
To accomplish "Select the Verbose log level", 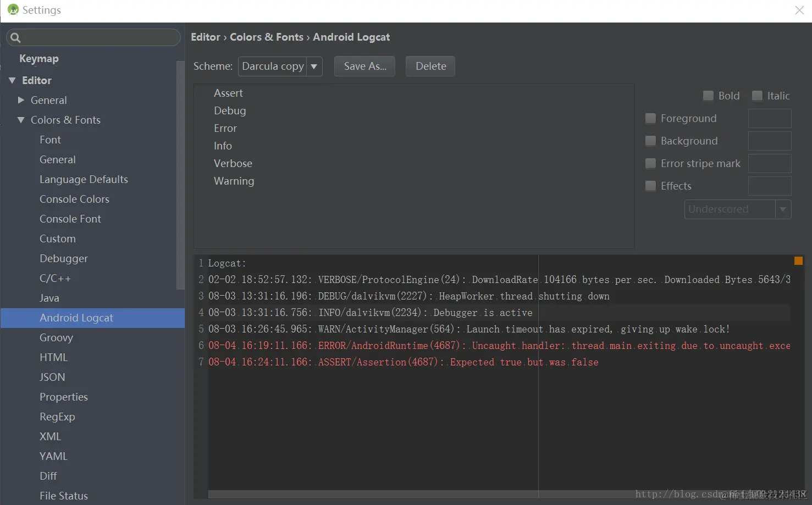I will 233,163.
